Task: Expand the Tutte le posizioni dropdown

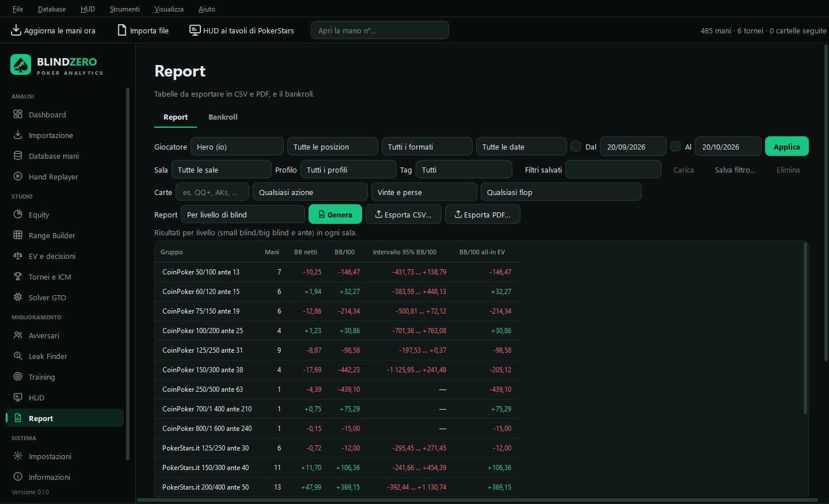Action: [x=333, y=147]
